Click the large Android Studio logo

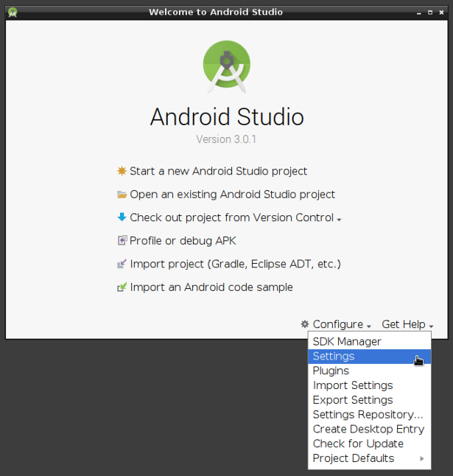tap(226, 66)
